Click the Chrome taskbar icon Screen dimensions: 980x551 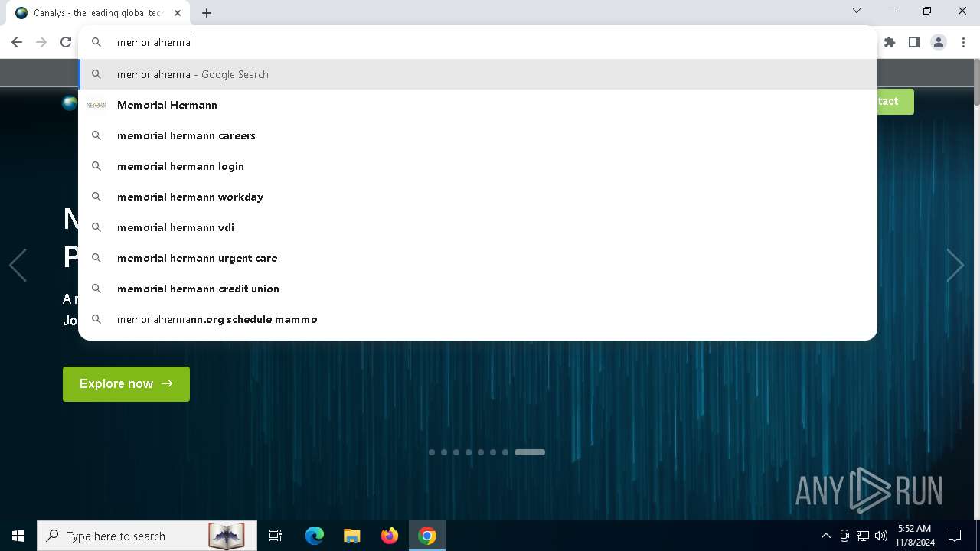coord(427,536)
